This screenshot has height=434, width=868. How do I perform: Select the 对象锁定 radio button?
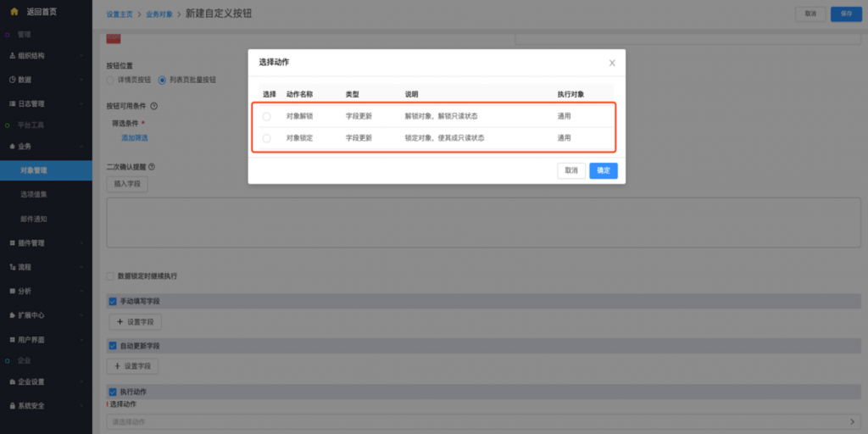[x=267, y=138]
